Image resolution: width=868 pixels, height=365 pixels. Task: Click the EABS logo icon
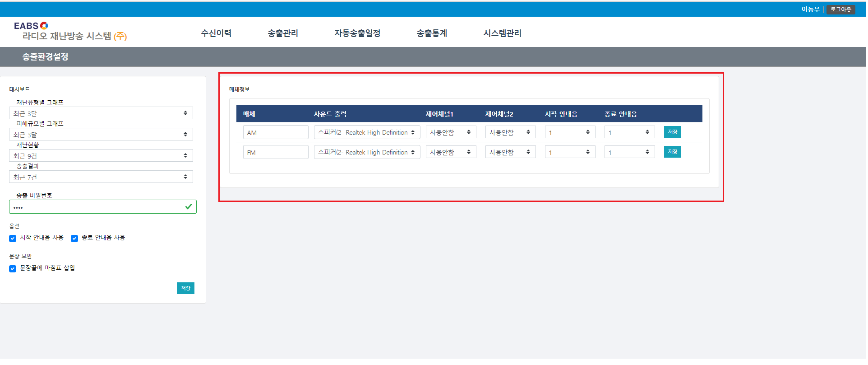pyautogui.click(x=44, y=26)
